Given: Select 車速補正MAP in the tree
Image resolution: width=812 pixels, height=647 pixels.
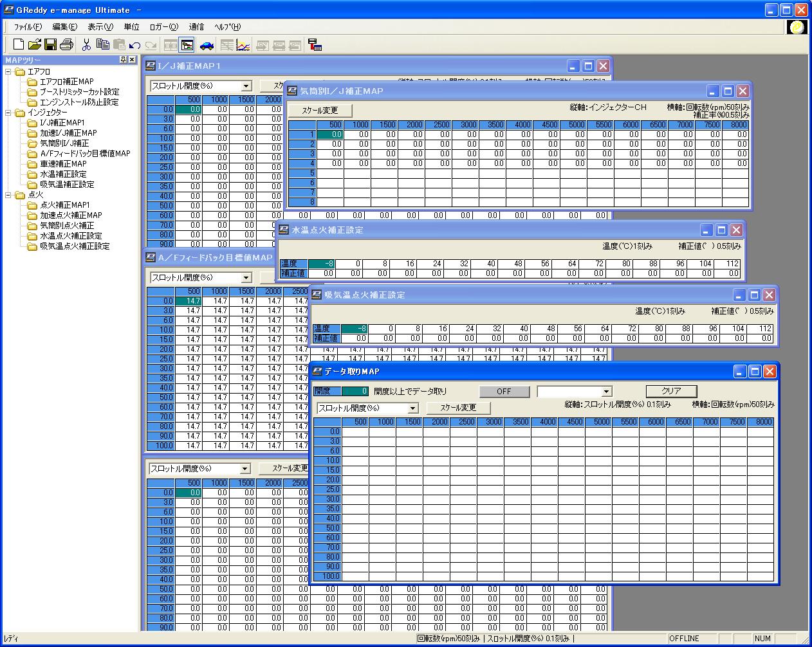Looking at the screenshot, I should 63,164.
